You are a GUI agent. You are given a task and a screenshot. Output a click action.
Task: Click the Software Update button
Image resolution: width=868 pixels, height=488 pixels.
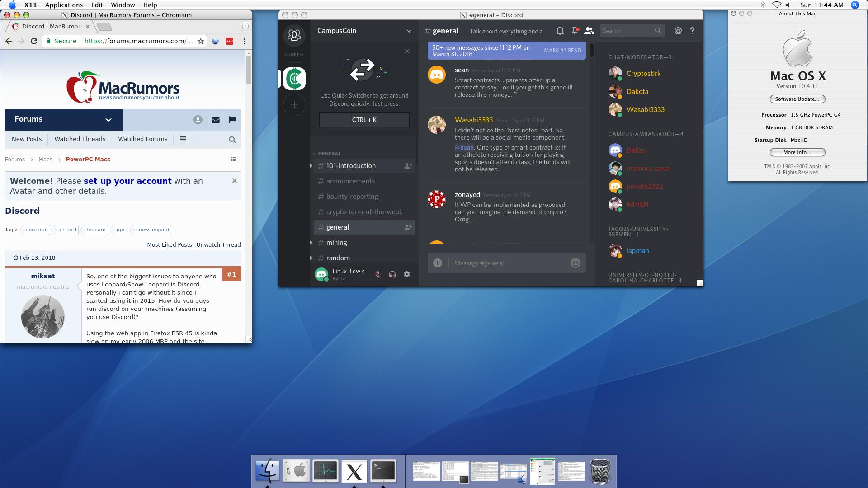tap(797, 99)
